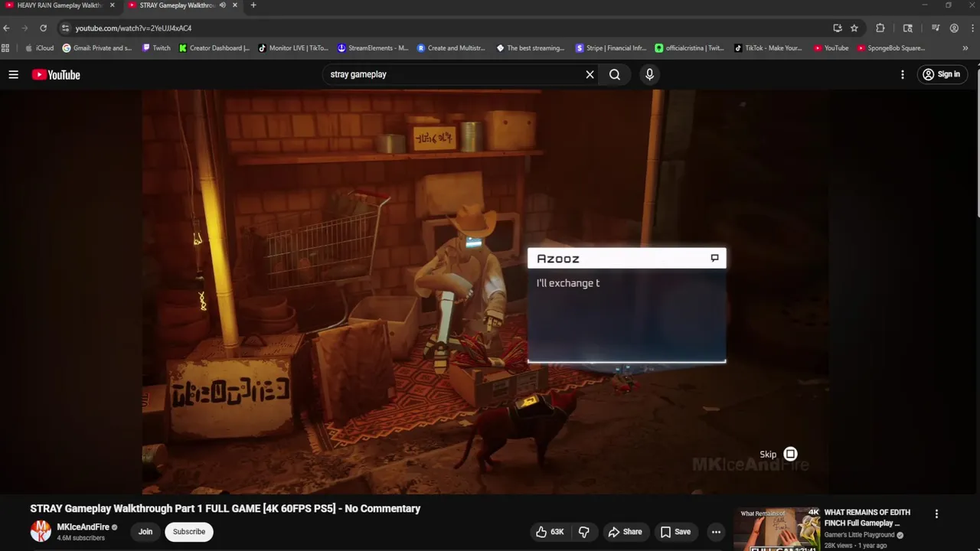Go back to the previous page
Screen dimensions: 980x551
pyautogui.click(x=7, y=28)
